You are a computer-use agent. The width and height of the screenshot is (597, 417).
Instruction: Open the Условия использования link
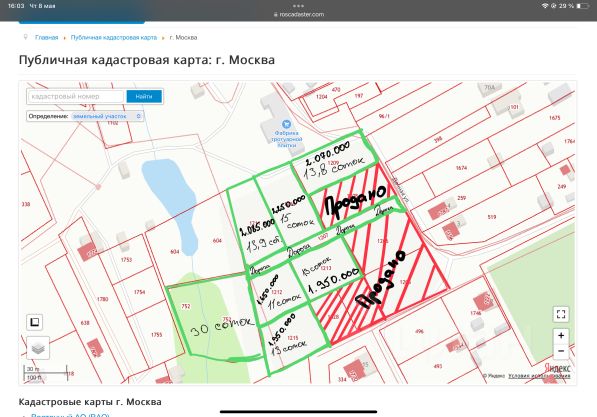[539, 376]
